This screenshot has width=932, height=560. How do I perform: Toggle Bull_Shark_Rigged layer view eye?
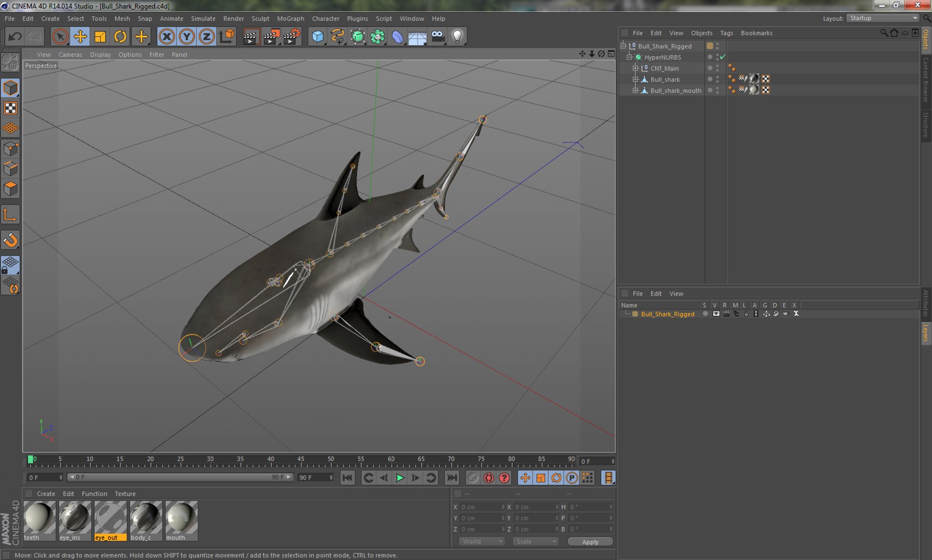(x=716, y=314)
